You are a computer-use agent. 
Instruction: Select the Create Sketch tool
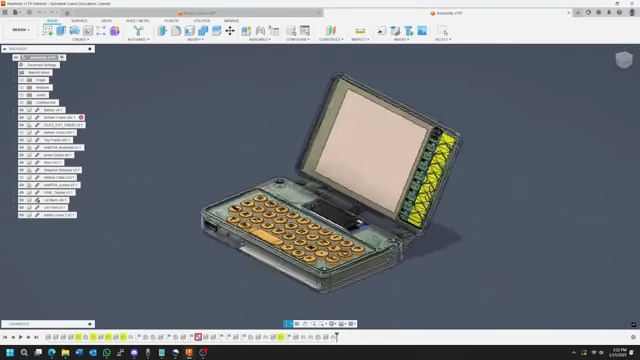(48, 31)
